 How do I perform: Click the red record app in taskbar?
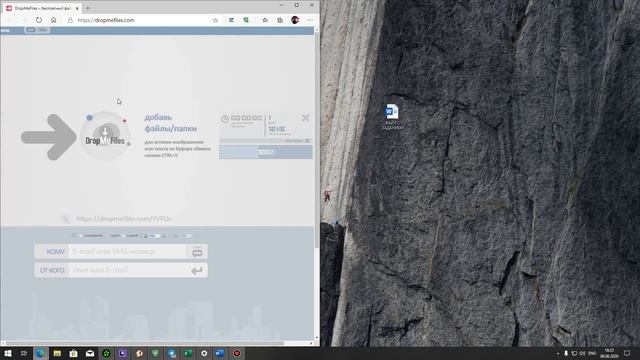[x=237, y=353]
